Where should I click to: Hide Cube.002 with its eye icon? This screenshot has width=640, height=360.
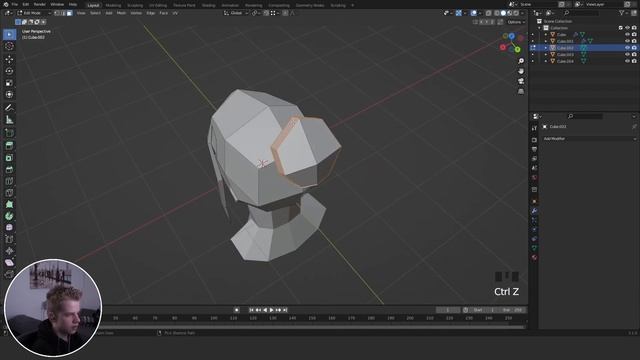click(x=627, y=48)
